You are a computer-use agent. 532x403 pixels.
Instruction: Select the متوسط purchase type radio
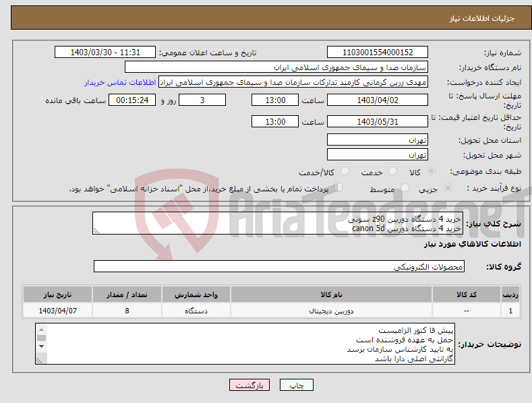point(405,188)
